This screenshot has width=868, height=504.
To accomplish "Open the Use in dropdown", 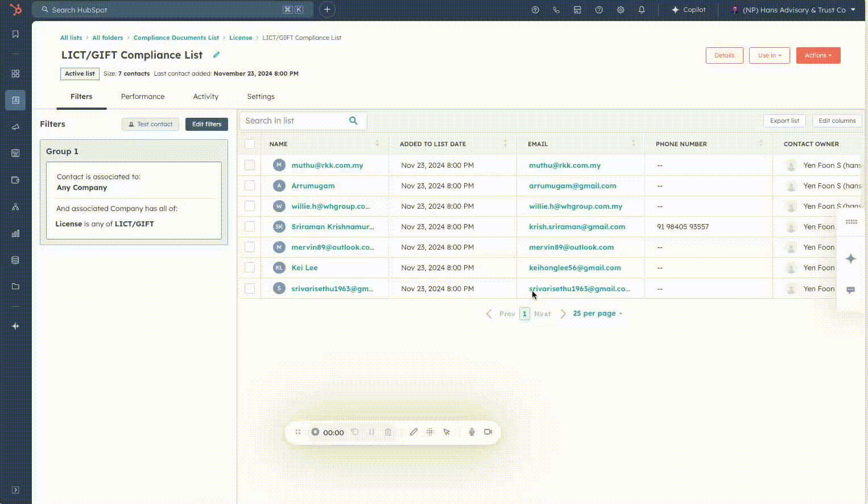I will click(x=769, y=56).
